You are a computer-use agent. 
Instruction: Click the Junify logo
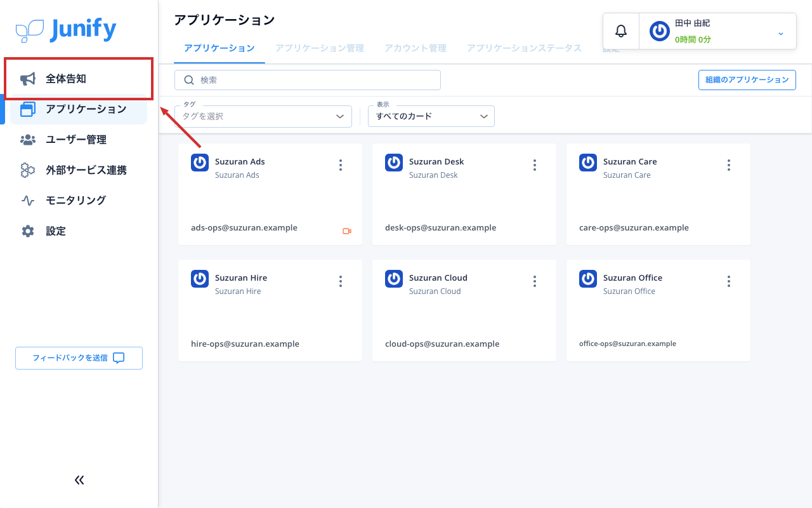click(x=66, y=30)
